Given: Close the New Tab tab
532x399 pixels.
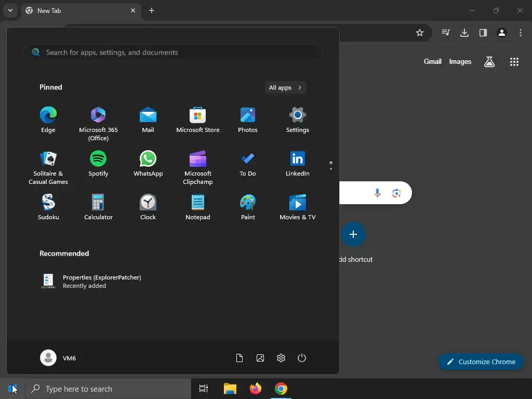Looking at the screenshot, I should point(133,10).
